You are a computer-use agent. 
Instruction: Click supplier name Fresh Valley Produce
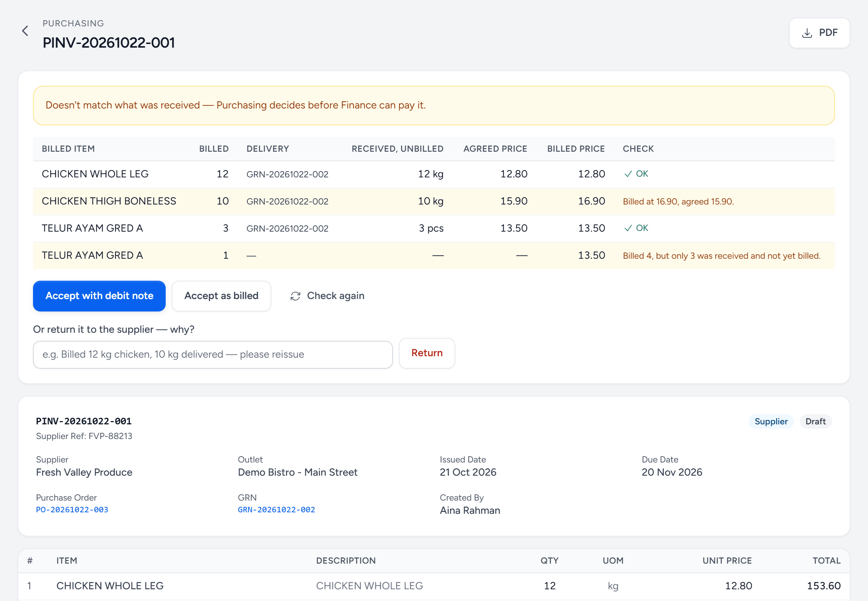pos(84,472)
